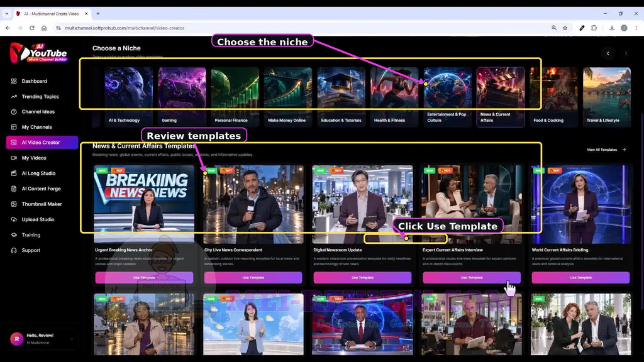644x362 pixels.
Task: Open World Current Affairs Briefing thumbnail
Action: coord(580,204)
